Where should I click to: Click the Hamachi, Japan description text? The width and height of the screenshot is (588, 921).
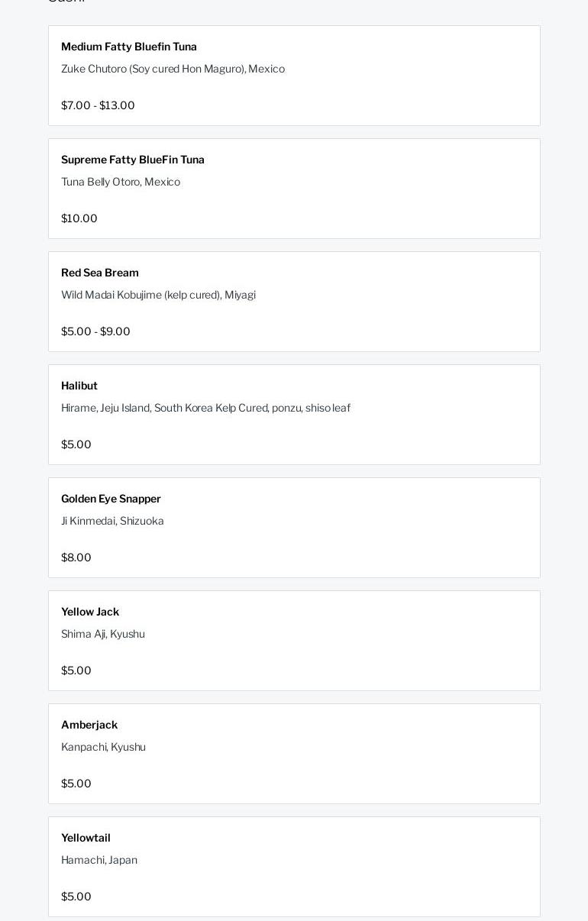99,861
